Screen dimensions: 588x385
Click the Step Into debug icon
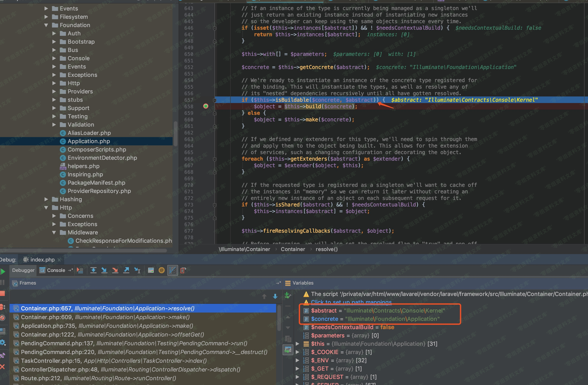(x=104, y=270)
